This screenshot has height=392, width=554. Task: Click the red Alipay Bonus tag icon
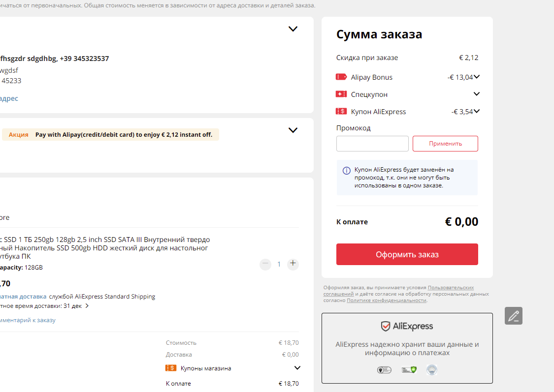coord(341,77)
